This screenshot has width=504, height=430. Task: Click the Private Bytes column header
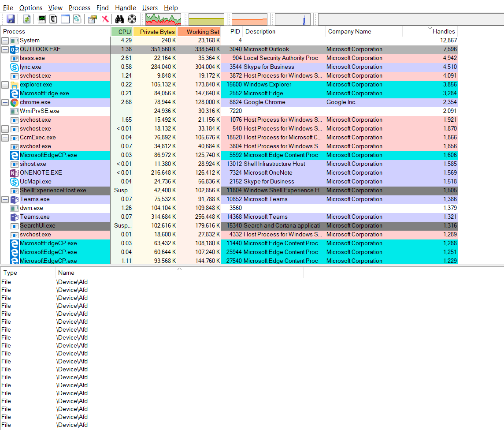point(155,31)
